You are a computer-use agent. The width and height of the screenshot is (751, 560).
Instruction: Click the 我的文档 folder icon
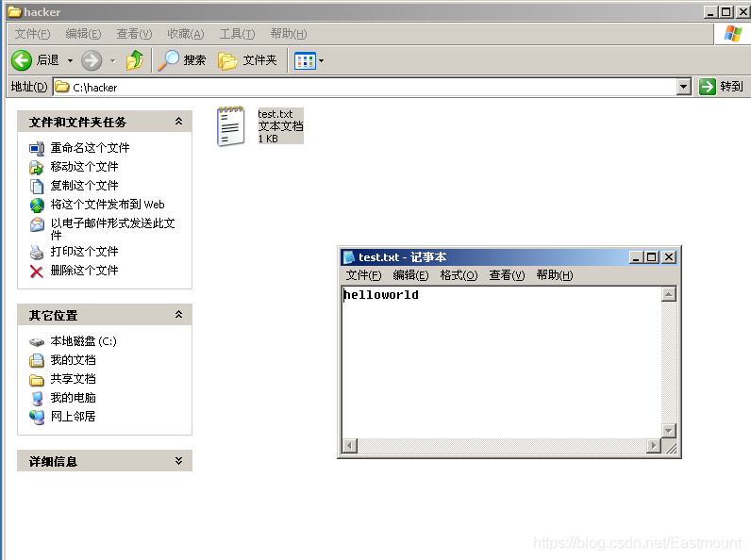tap(37, 360)
